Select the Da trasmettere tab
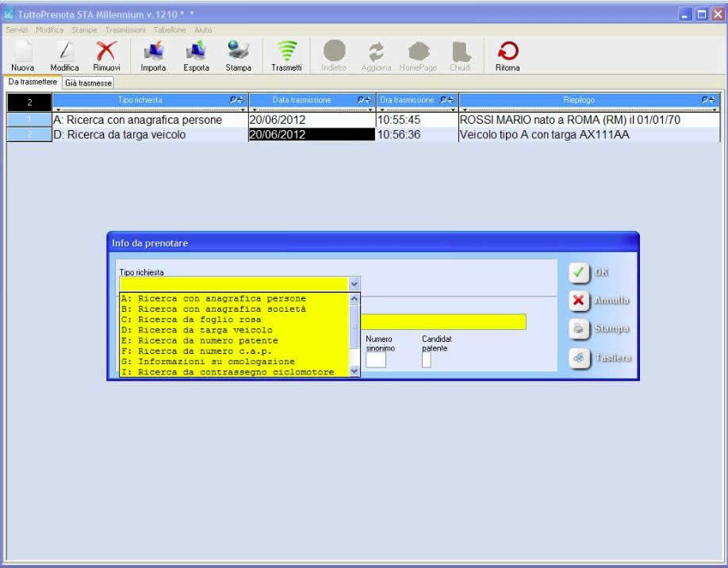 33,83
